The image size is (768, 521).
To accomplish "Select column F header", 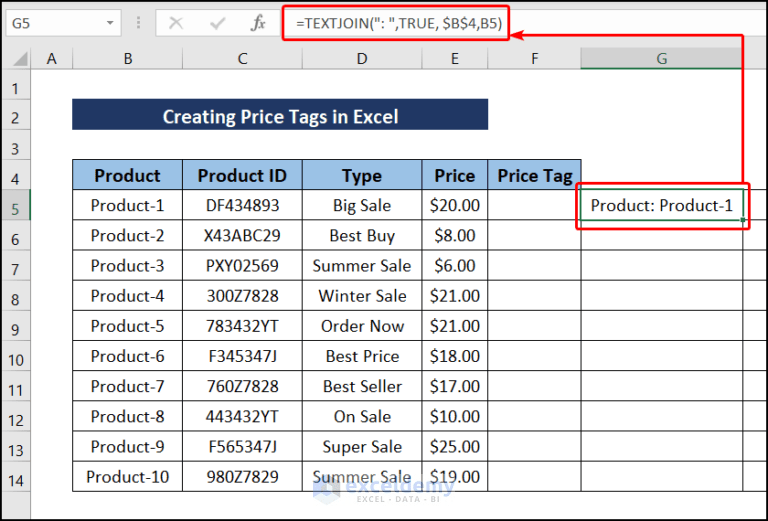I will click(534, 59).
